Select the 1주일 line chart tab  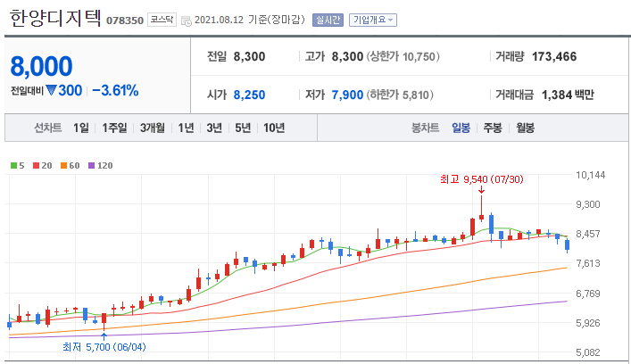114,128
